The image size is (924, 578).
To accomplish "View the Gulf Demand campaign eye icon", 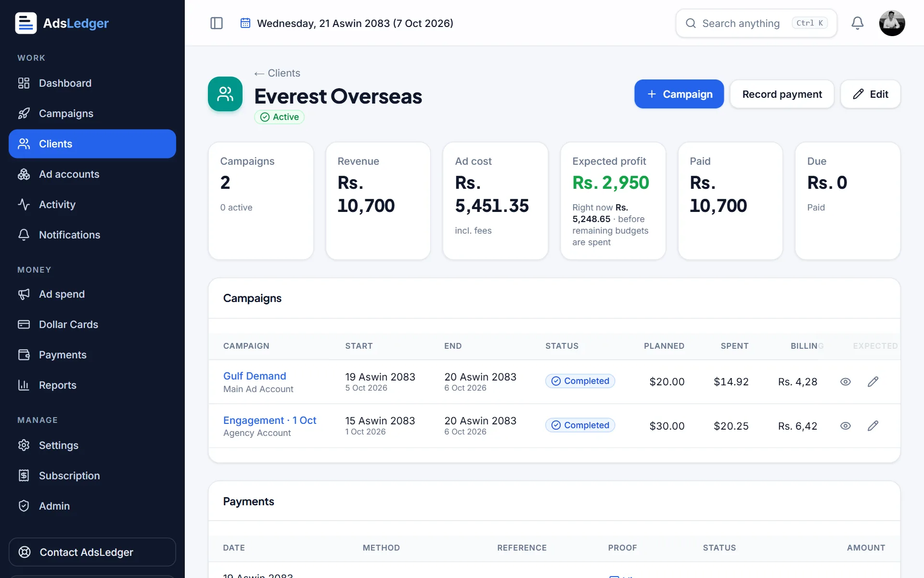I will (846, 382).
